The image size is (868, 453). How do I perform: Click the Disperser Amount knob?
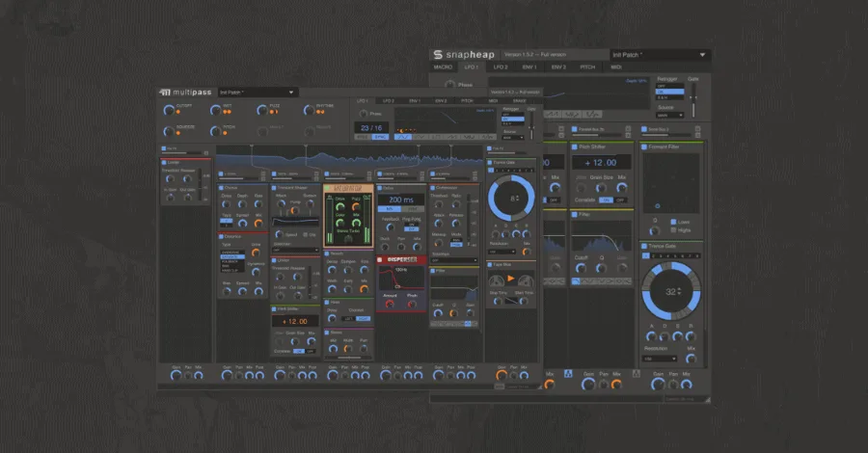pyautogui.click(x=390, y=304)
